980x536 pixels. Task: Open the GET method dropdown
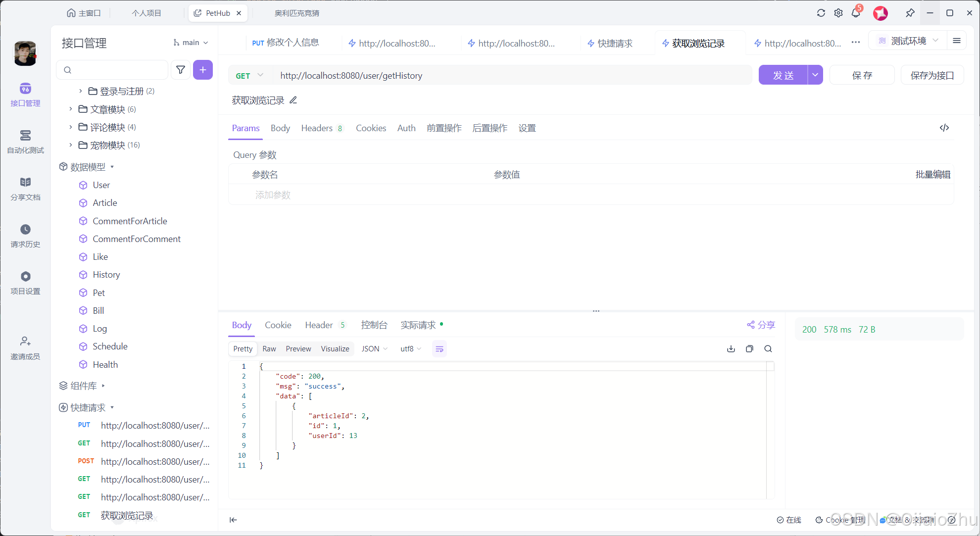tap(250, 75)
